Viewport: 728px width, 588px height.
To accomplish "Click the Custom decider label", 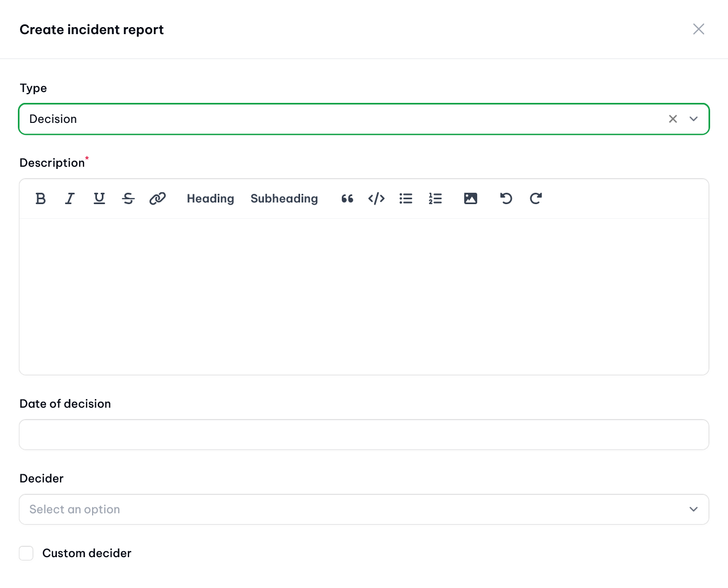I will pos(87,553).
